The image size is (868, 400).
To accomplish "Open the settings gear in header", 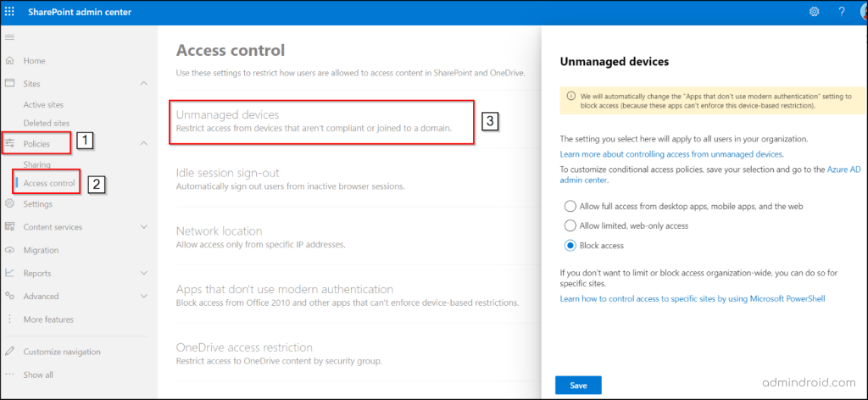I will pos(814,12).
